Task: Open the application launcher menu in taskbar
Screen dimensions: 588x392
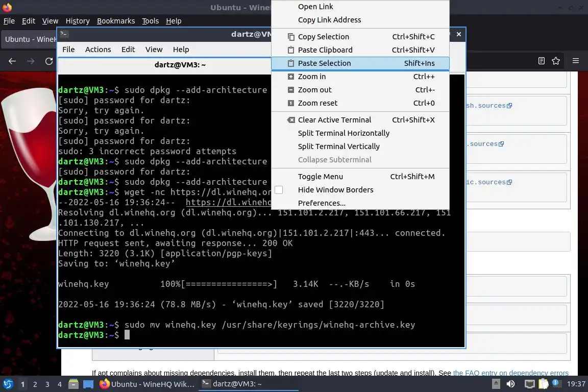Action: coord(8,384)
